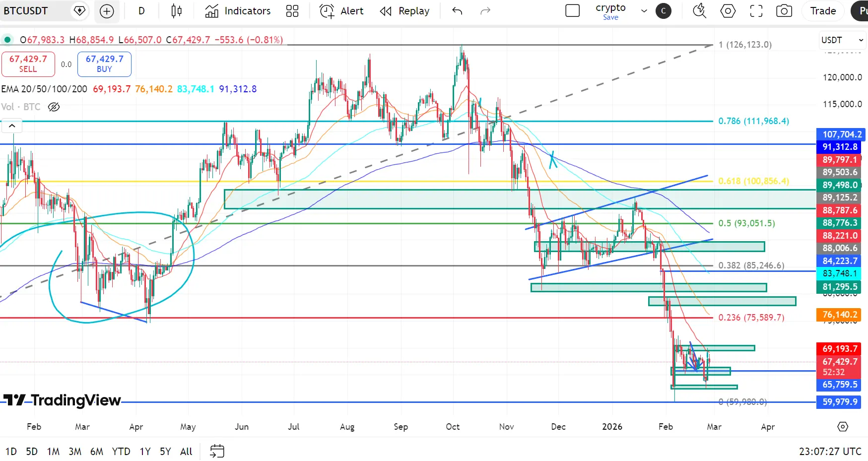868x461 pixels.
Task: Click the 23:07:27 UTC timezone clock
Action: pyautogui.click(x=830, y=451)
